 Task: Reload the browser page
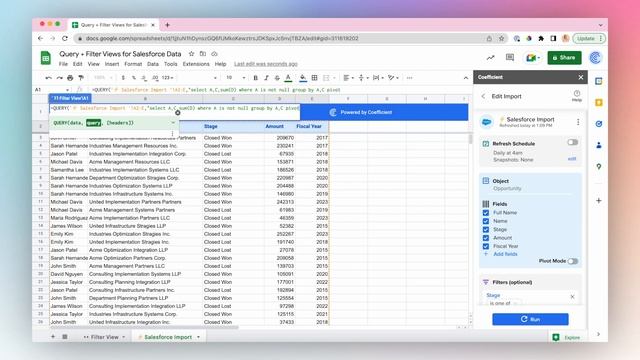pos(65,38)
